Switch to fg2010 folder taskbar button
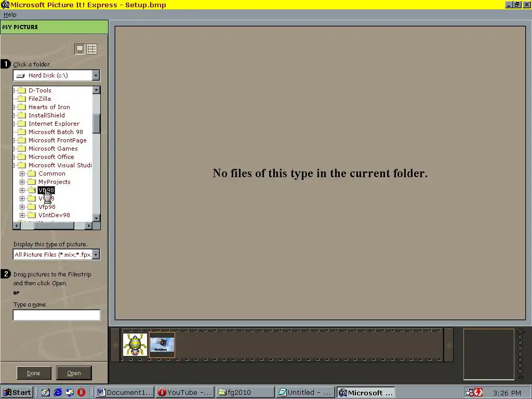This screenshot has width=532, height=399. (x=245, y=393)
